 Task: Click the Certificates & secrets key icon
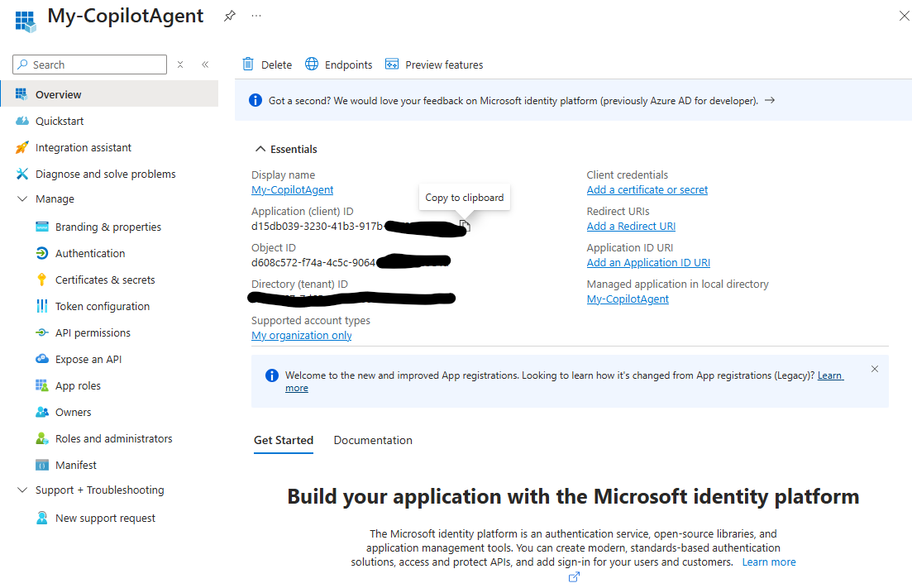(x=42, y=280)
